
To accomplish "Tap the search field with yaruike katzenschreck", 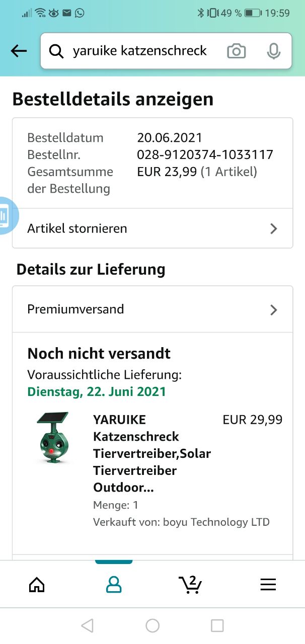I will [140, 51].
